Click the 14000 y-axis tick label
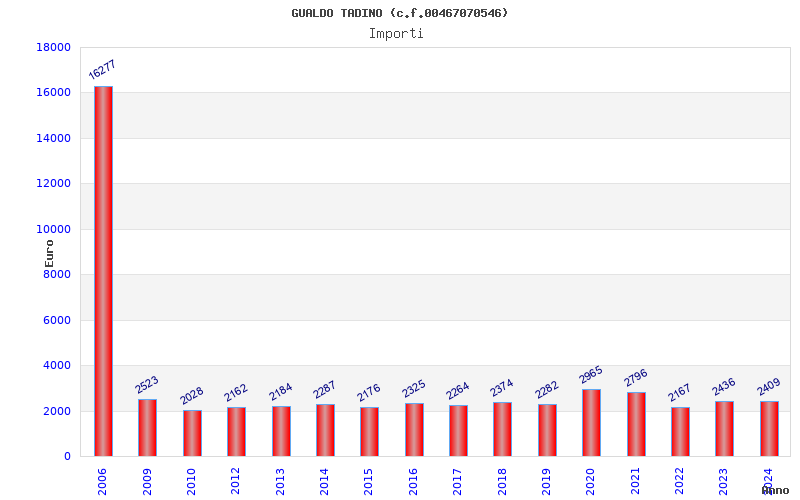This screenshot has height=500, width=800. pyautogui.click(x=54, y=138)
